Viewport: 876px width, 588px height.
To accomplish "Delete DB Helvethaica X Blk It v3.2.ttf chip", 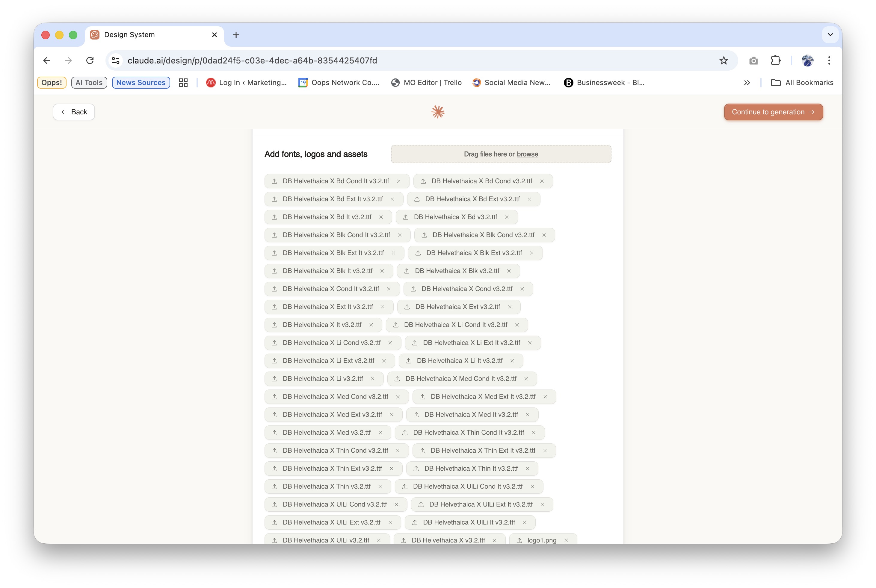I will tap(382, 271).
